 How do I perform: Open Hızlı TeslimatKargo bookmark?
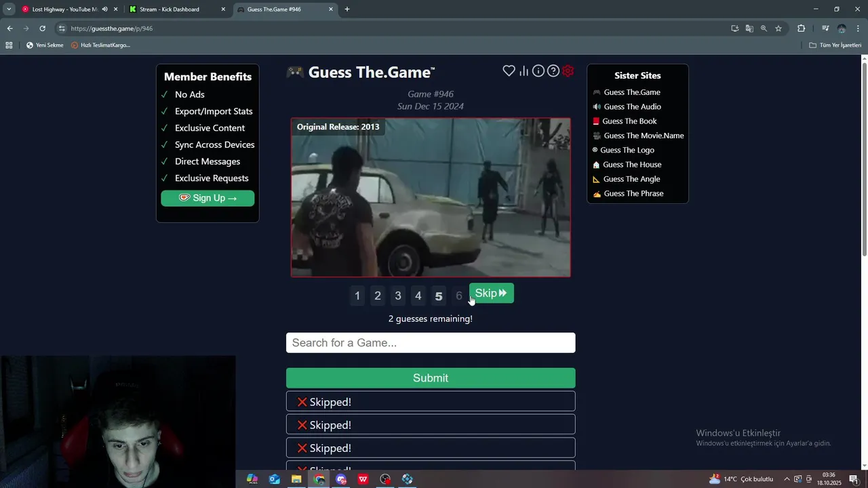[101, 45]
